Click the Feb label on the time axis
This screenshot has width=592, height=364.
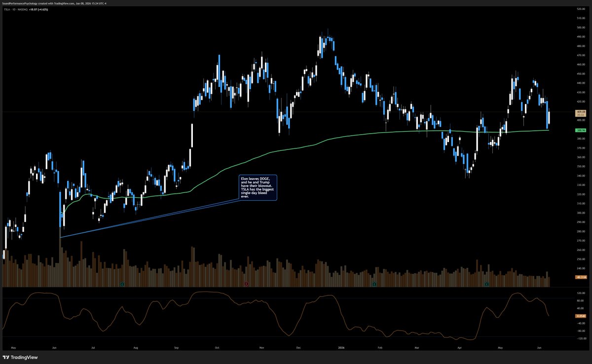pyautogui.click(x=380, y=347)
